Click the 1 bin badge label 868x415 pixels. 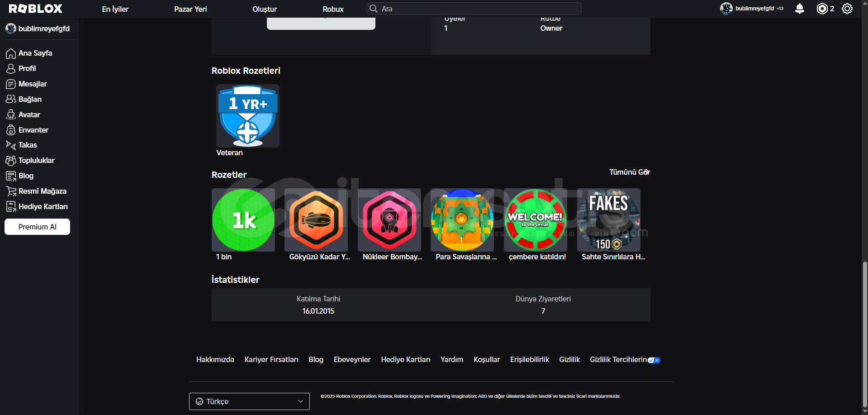(x=224, y=257)
